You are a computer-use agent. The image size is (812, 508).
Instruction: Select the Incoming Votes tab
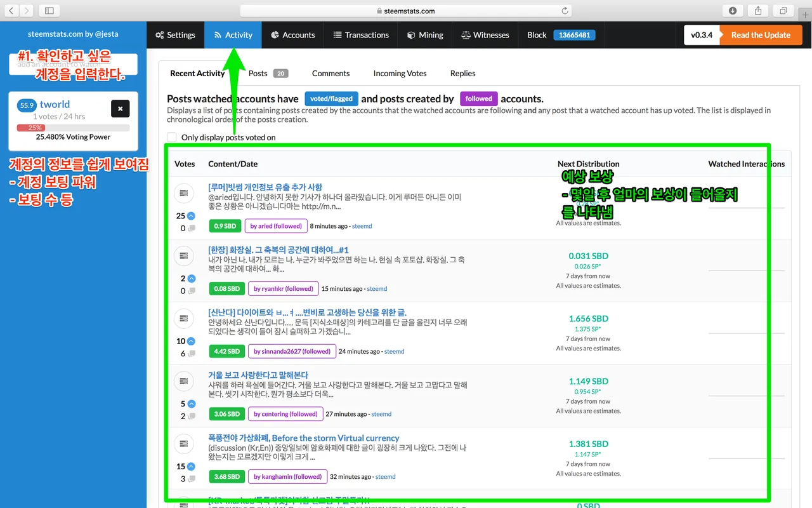[x=400, y=73]
